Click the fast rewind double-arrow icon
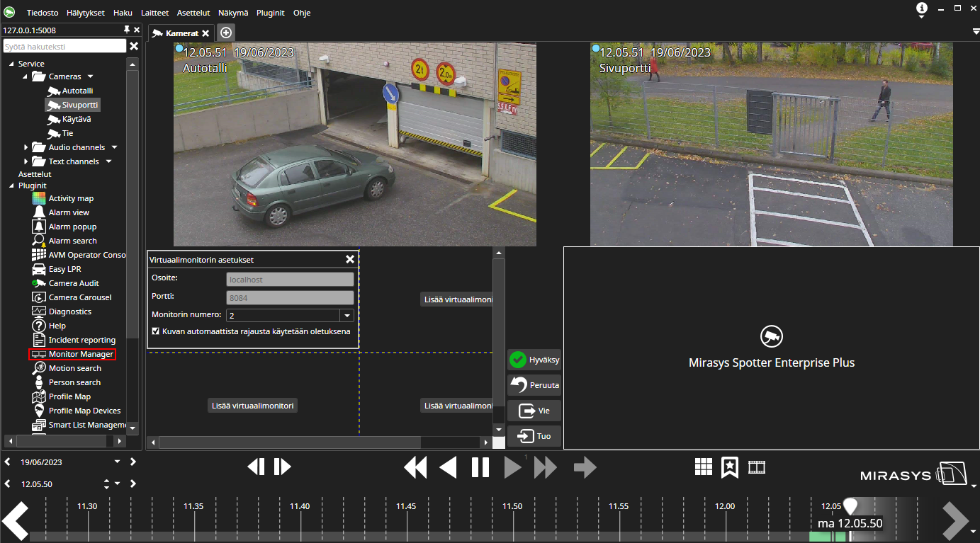Viewport: 980px width, 543px height. 415,467
